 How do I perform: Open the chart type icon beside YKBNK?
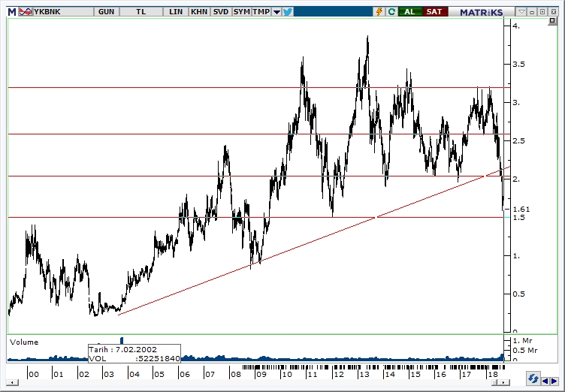point(26,12)
